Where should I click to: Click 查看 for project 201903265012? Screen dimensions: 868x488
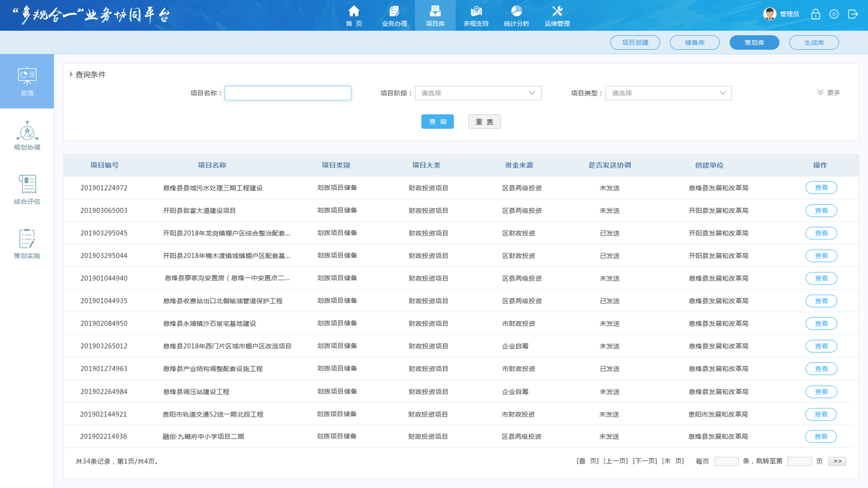(x=821, y=346)
